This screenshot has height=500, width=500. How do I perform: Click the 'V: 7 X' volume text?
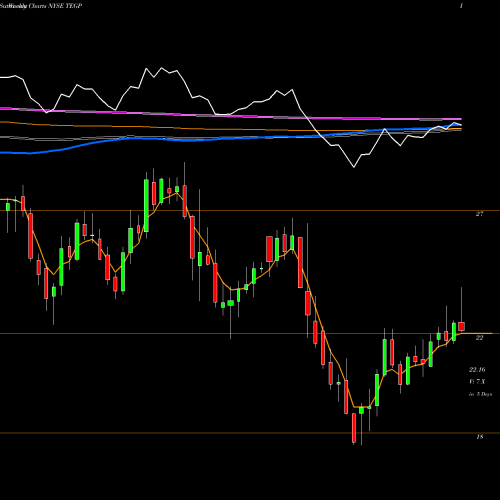click(x=477, y=382)
